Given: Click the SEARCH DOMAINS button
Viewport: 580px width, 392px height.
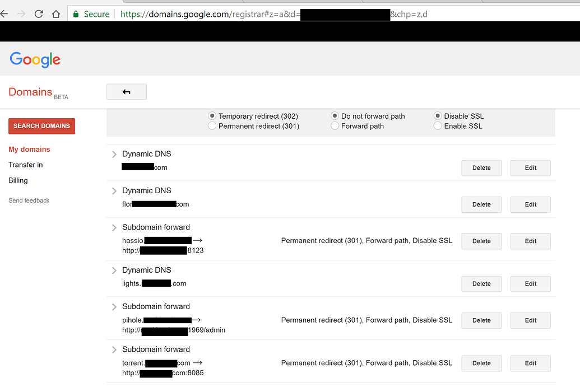Looking at the screenshot, I should [x=42, y=126].
